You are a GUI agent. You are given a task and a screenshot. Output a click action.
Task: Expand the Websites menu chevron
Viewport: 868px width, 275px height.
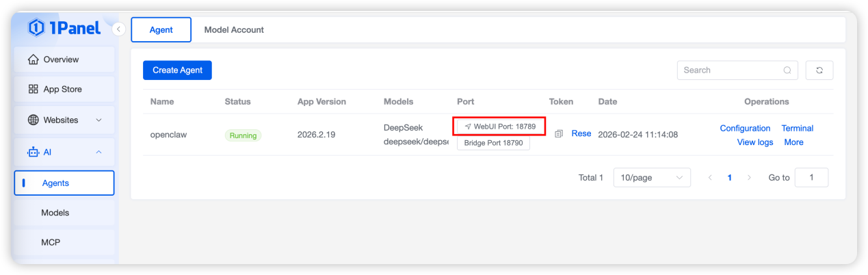click(98, 120)
